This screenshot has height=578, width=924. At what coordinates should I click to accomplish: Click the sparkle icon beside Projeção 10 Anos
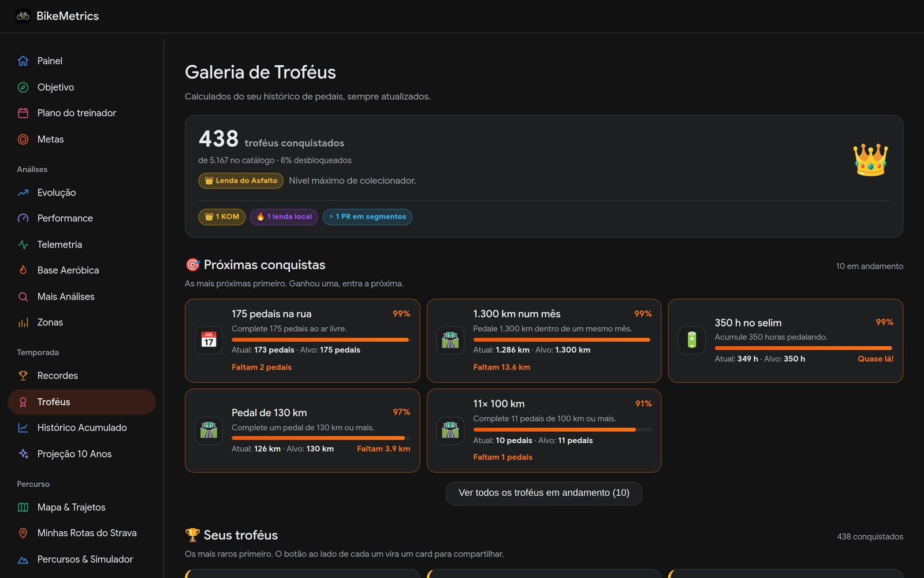[23, 454]
